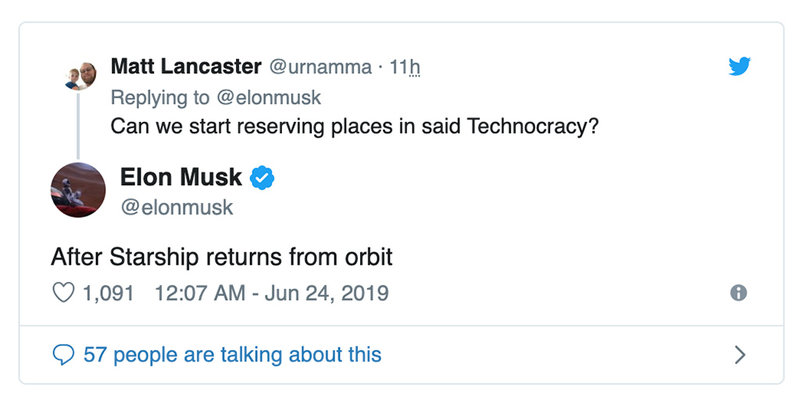This screenshot has width=800, height=400.
Task: View Matt Lancaster's small avatar photo
Action: click(81, 76)
